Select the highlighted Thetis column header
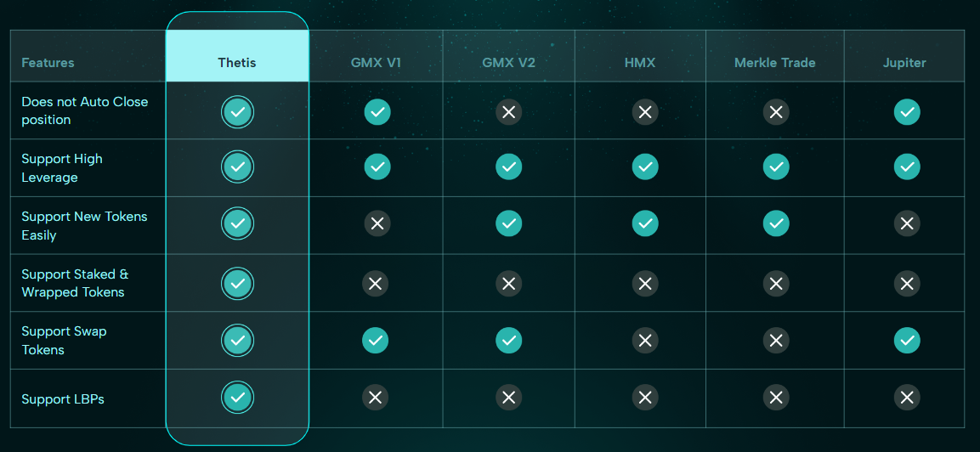The width and height of the screenshot is (980, 452). point(237,63)
